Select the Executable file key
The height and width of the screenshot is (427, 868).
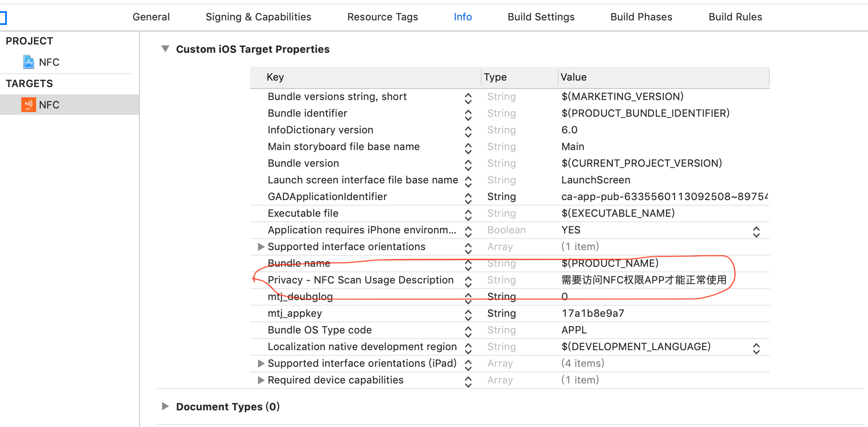point(303,213)
